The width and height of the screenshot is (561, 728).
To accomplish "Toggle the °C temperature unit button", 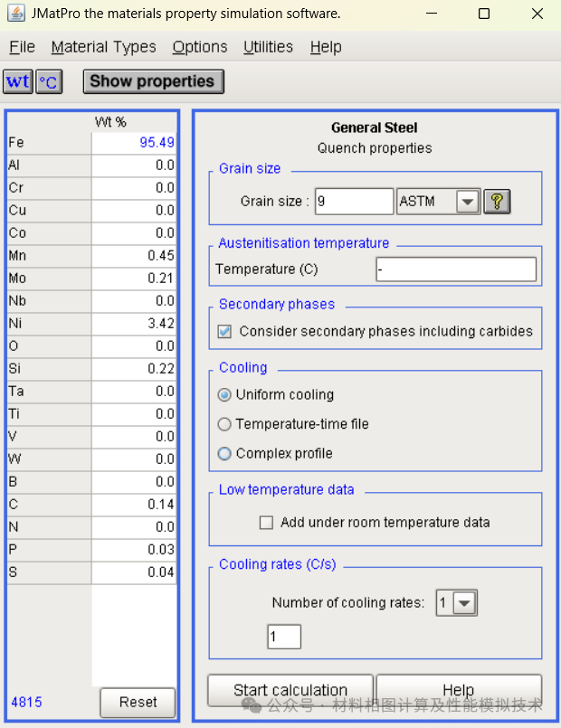I will tap(49, 82).
